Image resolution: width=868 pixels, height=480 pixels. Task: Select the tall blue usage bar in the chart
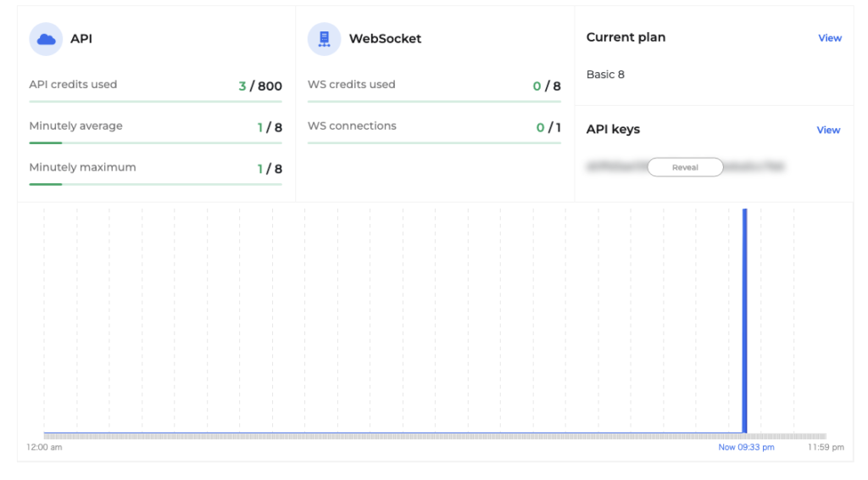coord(744,321)
